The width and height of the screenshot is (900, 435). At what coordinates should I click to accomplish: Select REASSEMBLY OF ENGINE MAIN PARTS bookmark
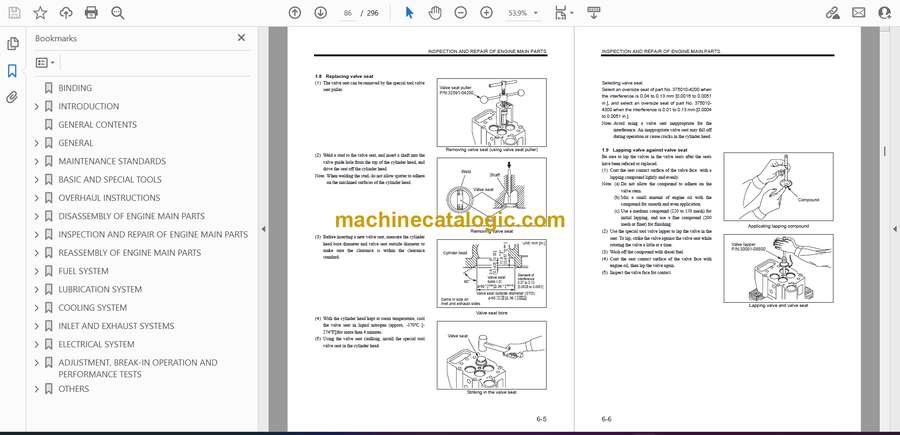pos(130,253)
